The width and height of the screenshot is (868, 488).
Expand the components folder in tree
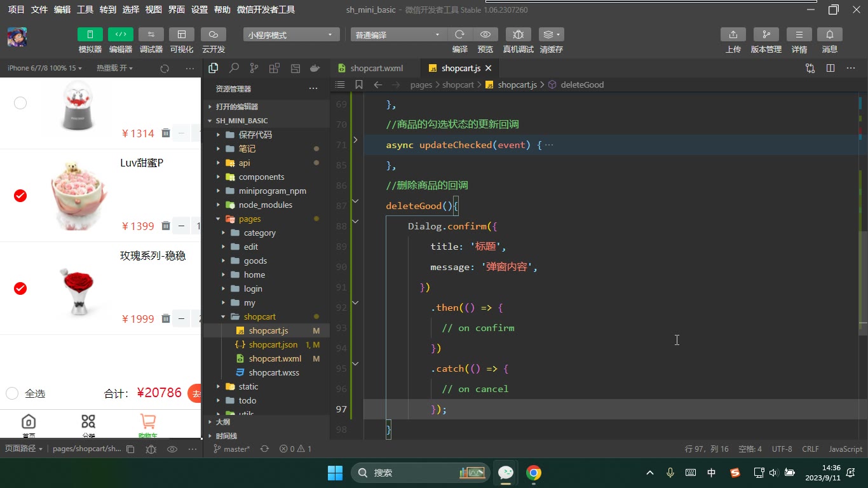(x=261, y=177)
